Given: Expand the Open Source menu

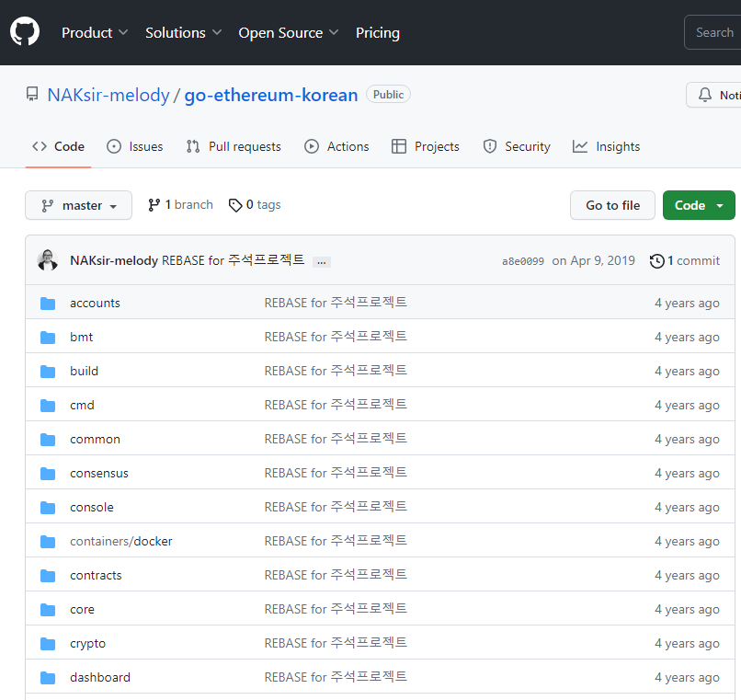Looking at the screenshot, I should point(289,32).
